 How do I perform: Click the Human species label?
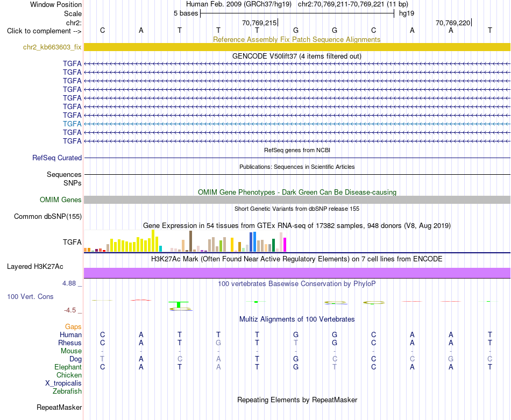(x=70, y=334)
